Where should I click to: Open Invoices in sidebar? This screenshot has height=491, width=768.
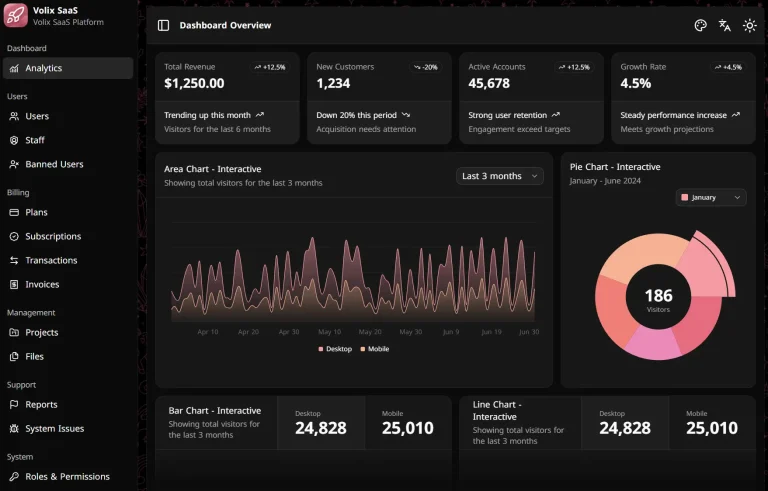point(68,285)
